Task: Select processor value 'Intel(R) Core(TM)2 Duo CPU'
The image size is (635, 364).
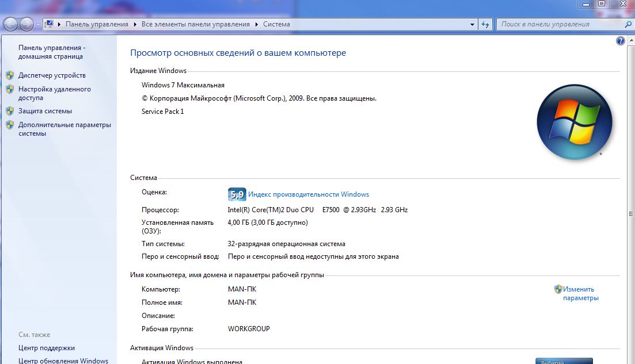Action: pos(271,210)
